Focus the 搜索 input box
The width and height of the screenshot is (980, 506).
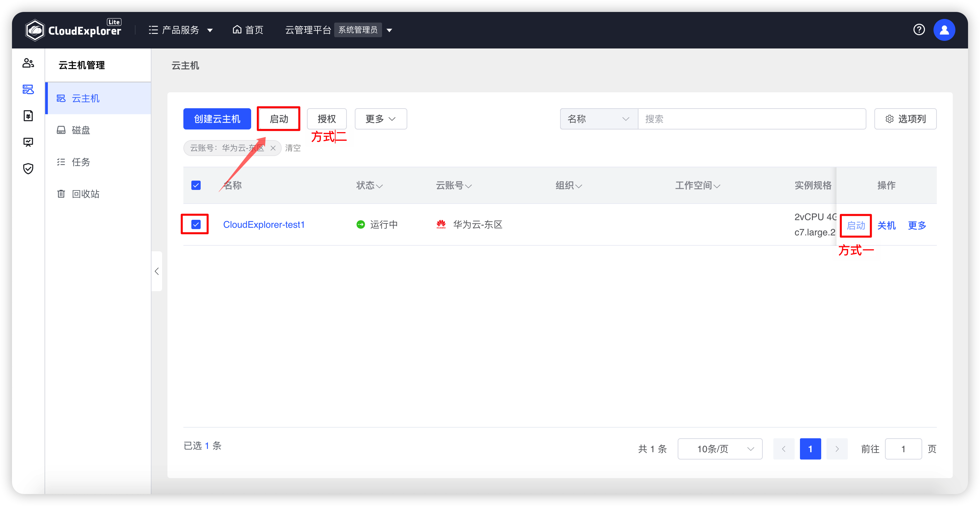pyautogui.click(x=752, y=119)
